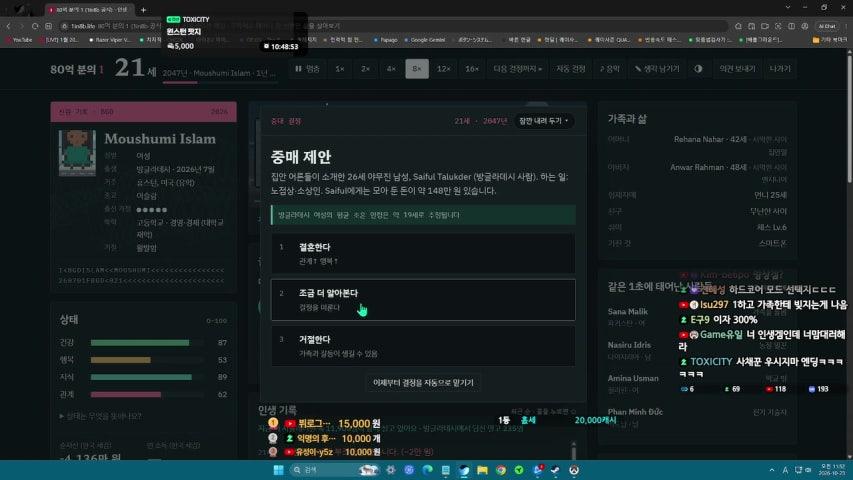The height and width of the screenshot is (480, 853).
Task: Set game speed to 12×
Action: tap(444, 69)
